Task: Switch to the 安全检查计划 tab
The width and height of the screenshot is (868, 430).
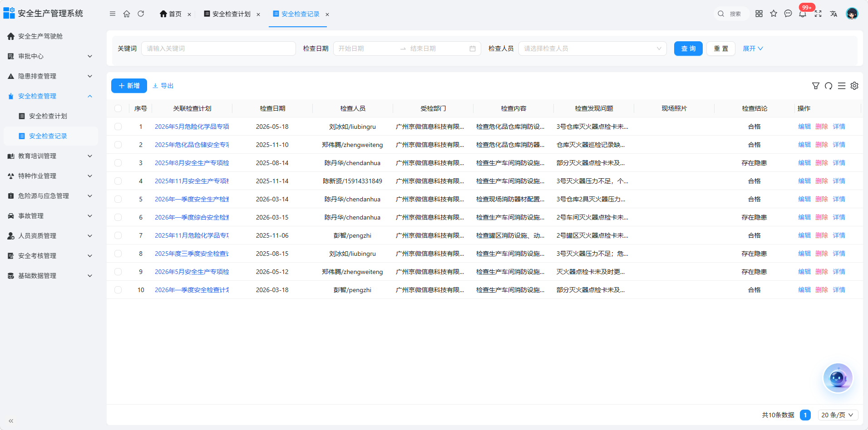Action: (231, 14)
